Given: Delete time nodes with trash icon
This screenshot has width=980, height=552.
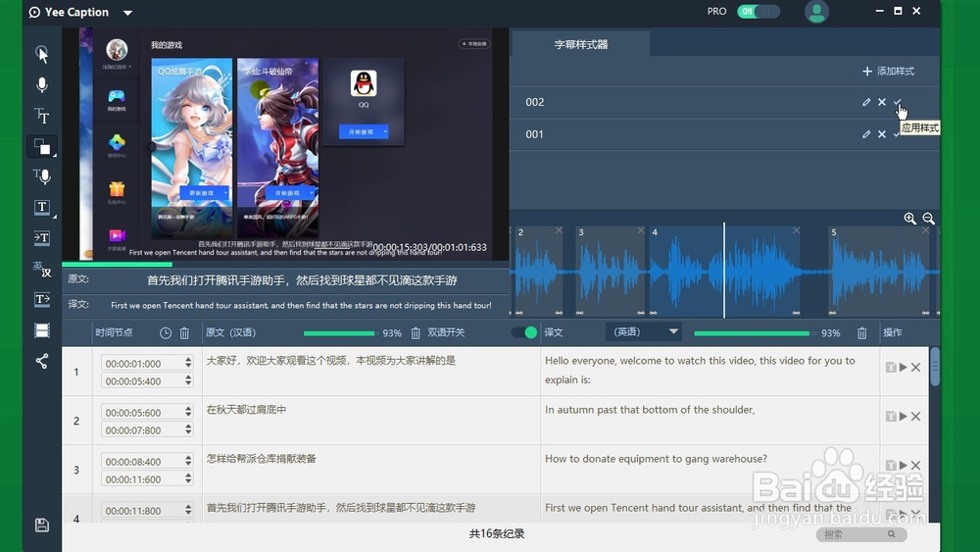Looking at the screenshot, I should point(184,333).
